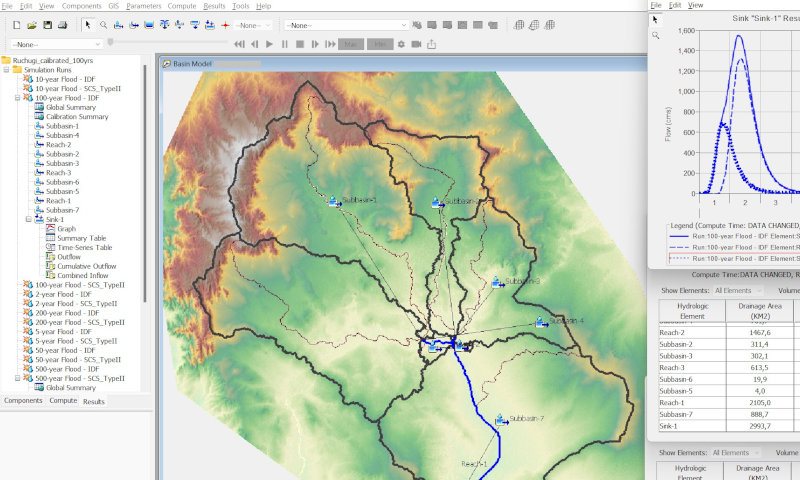Pick the red Sink creation tool

point(225,24)
